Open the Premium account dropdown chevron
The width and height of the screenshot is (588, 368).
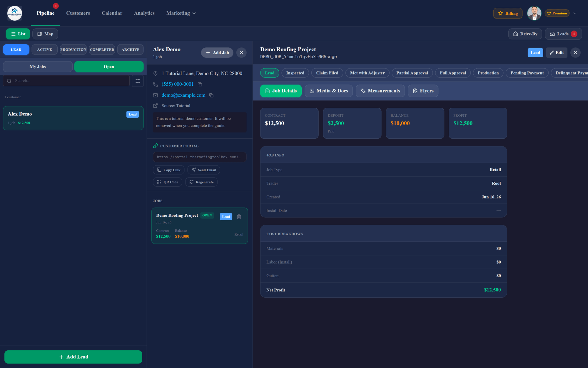coord(575,13)
